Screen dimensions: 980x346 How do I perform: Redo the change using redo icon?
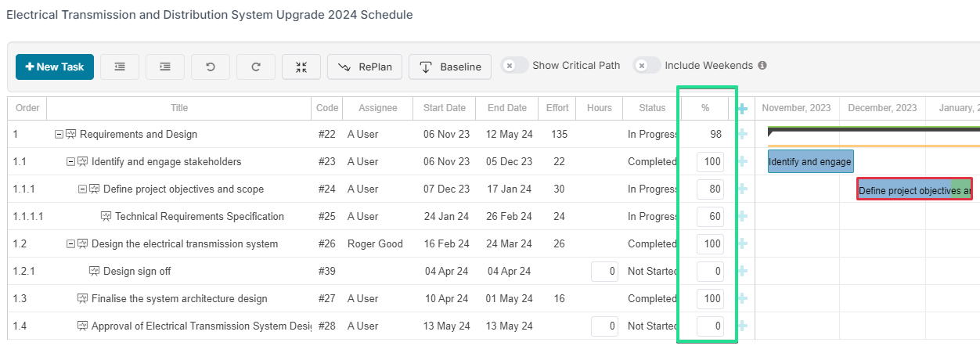[256, 67]
